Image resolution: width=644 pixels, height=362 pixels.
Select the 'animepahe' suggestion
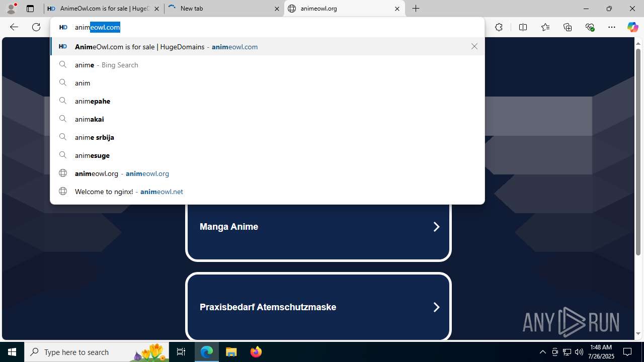pyautogui.click(x=267, y=101)
